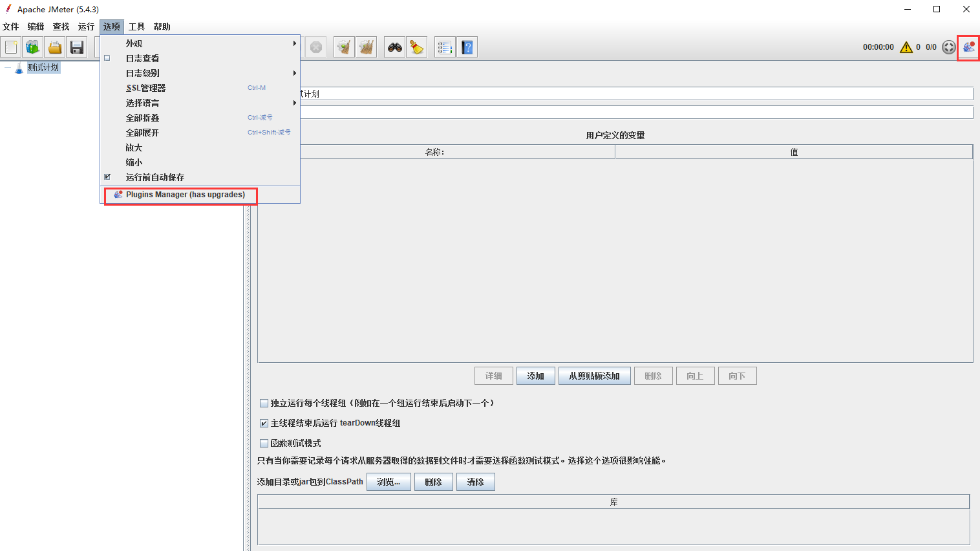The height and width of the screenshot is (551, 980).
Task: Open the Templates toolbar icon
Action: tap(32, 47)
